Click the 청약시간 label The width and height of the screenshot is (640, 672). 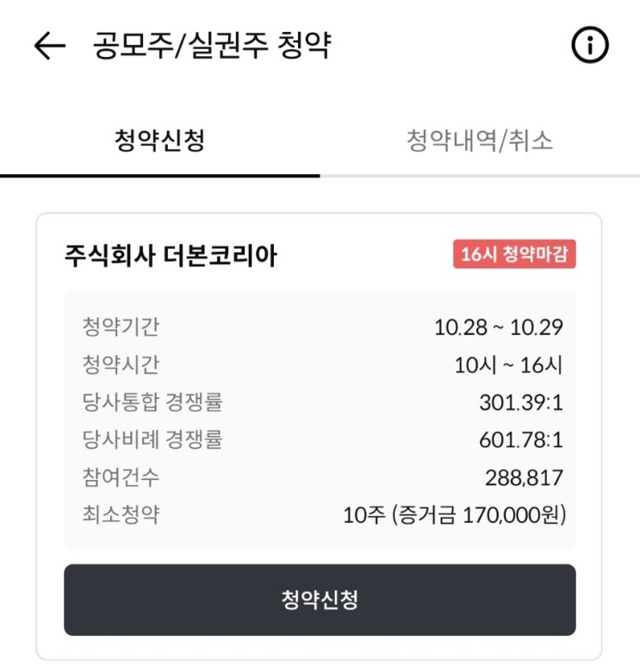[x=121, y=365]
